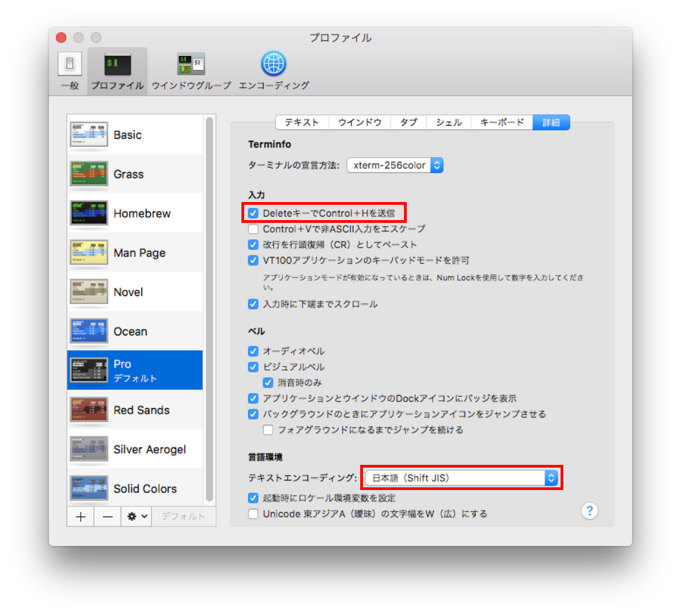Switch to the シェル tab

coord(449,122)
